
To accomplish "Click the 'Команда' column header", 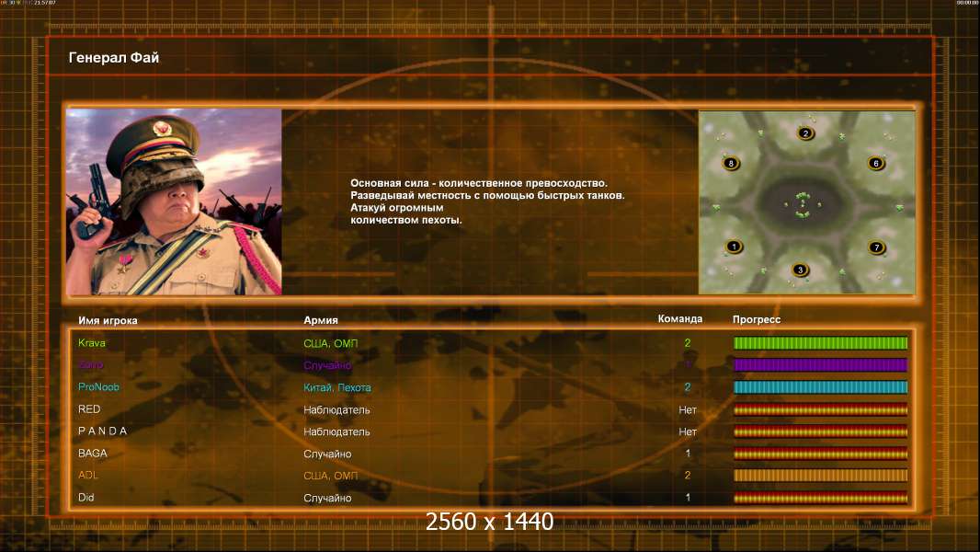I will pos(680,319).
